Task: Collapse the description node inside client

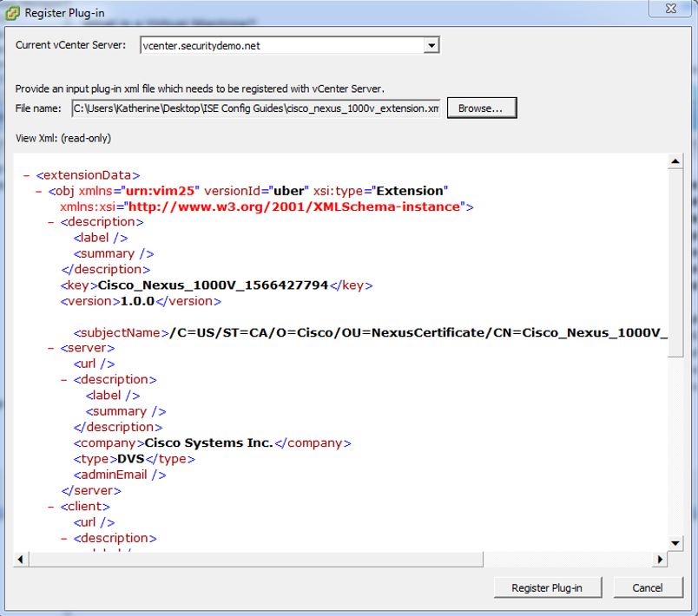Action: [x=64, y=538]
